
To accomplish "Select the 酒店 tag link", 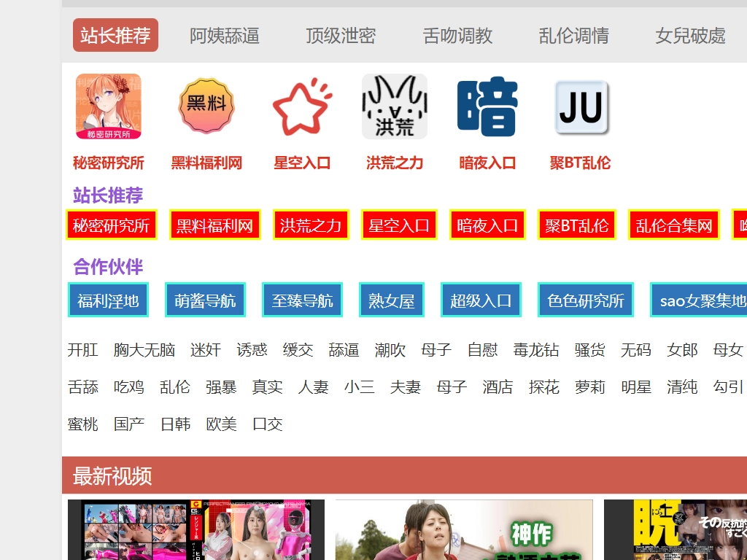I will 498,387.
